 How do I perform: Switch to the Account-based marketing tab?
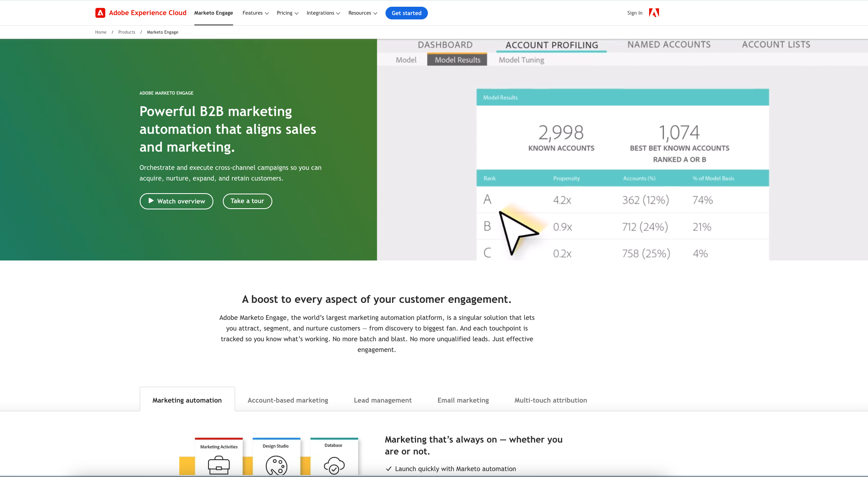point(288,400)
